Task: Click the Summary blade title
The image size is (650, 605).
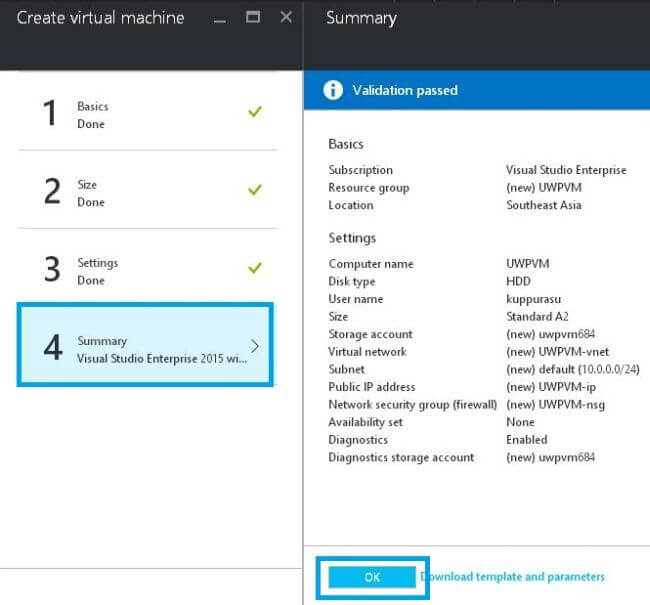Action: [361, 18]
